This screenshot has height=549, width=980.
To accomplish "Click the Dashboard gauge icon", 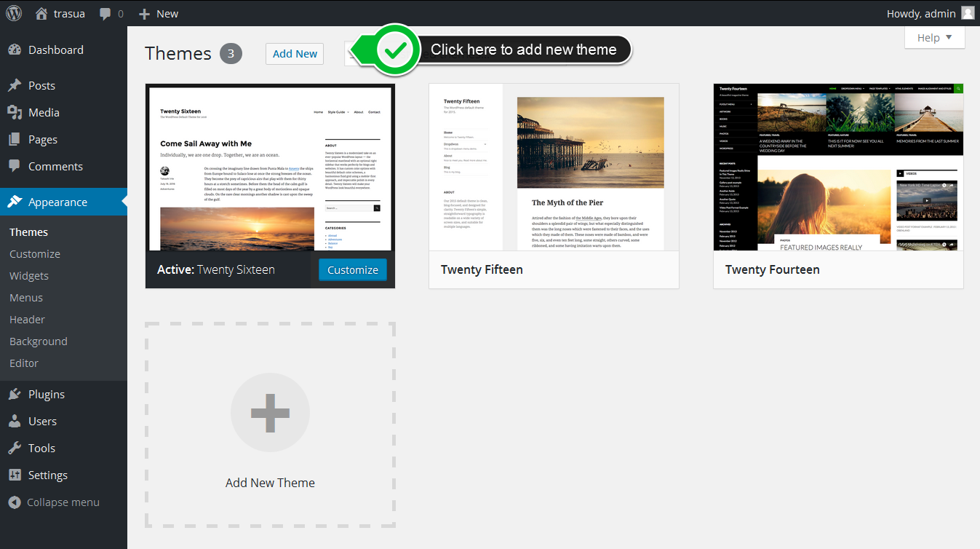I will click(15, 50).
